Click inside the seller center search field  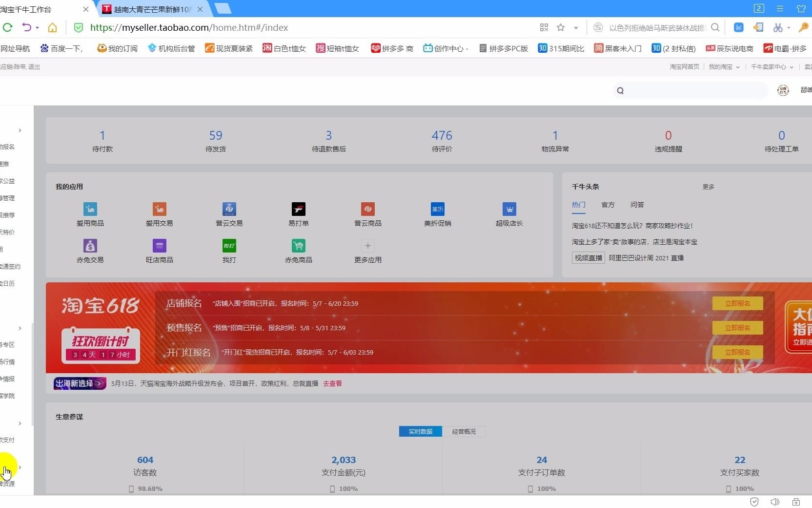coord(690,90)
